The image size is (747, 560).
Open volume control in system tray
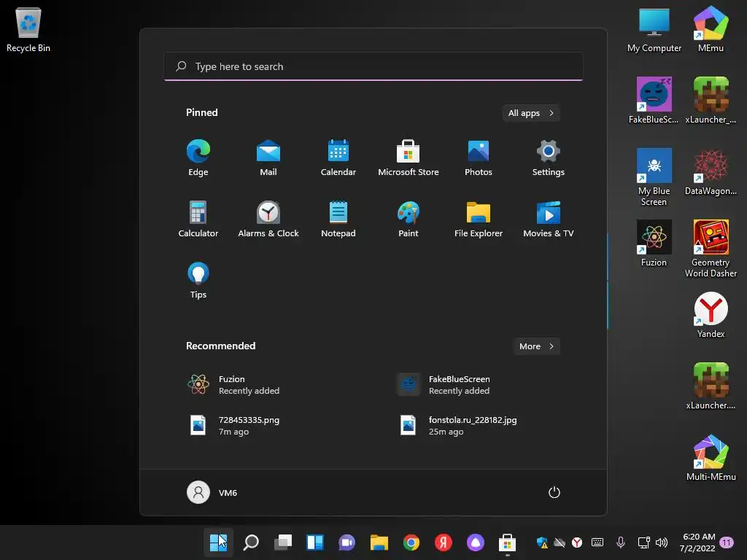[x=661, y=542]
